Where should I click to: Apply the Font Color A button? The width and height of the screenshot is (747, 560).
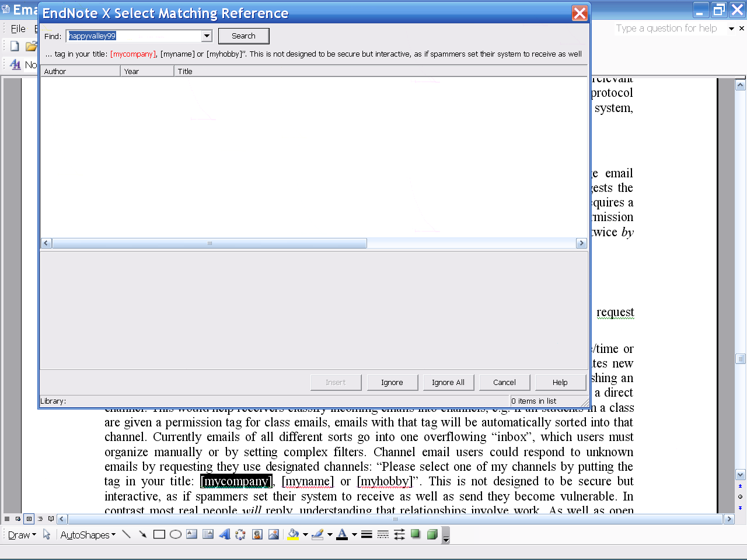click(x=342, y=534)
